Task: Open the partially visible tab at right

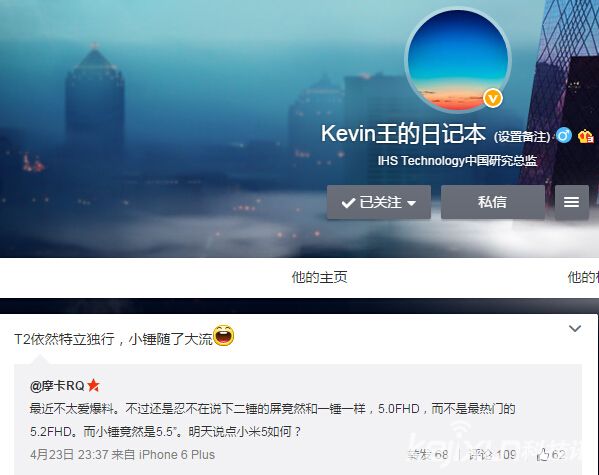Action: (583, 277)
